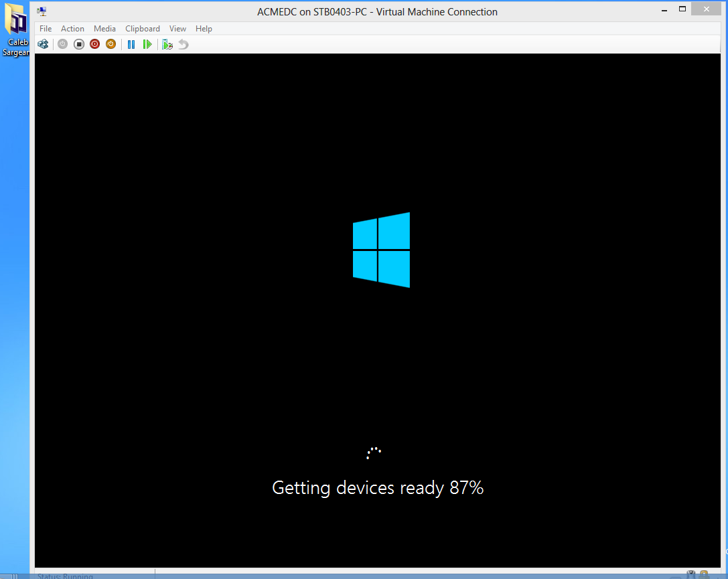Viewport: 728px width, 579px height.
Task: Pause the virtual machine
Action: click(131, 44)
